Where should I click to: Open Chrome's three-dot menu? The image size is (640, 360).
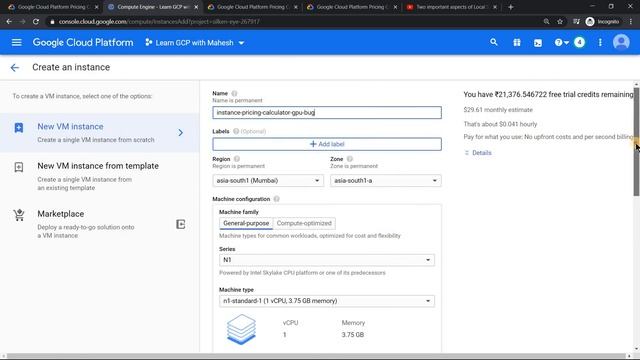(x=631, y=21)
